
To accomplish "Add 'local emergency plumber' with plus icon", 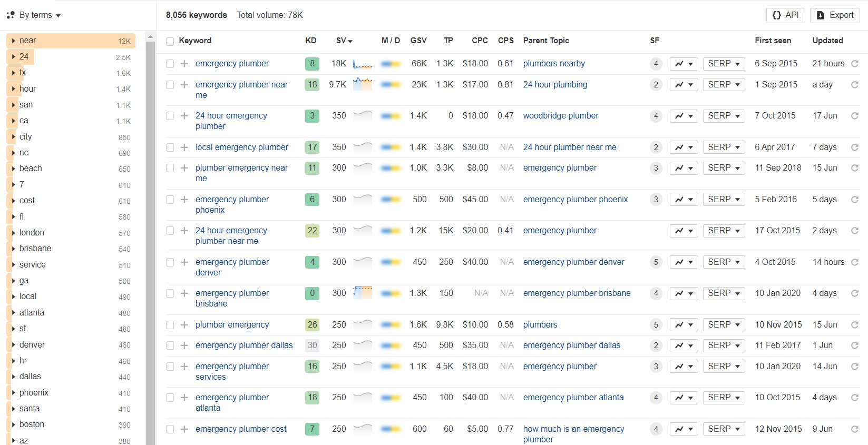I will pyautogui.click(x=184, y=147).
